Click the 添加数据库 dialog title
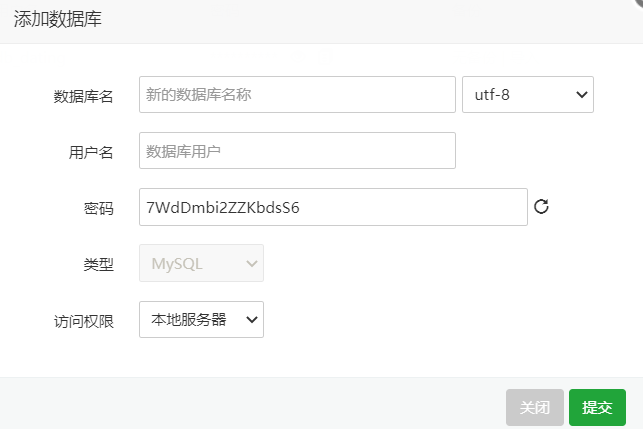 (x=57, y=19)
